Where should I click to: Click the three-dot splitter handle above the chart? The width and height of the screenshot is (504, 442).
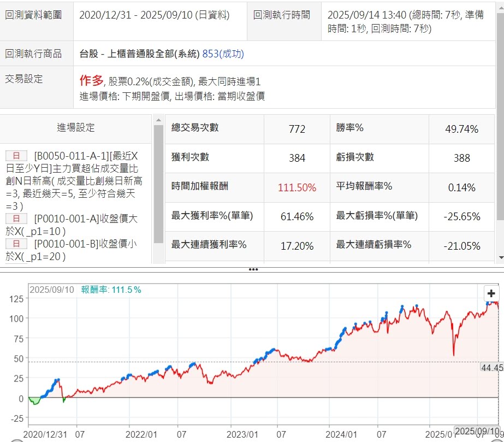click(252, 269)
